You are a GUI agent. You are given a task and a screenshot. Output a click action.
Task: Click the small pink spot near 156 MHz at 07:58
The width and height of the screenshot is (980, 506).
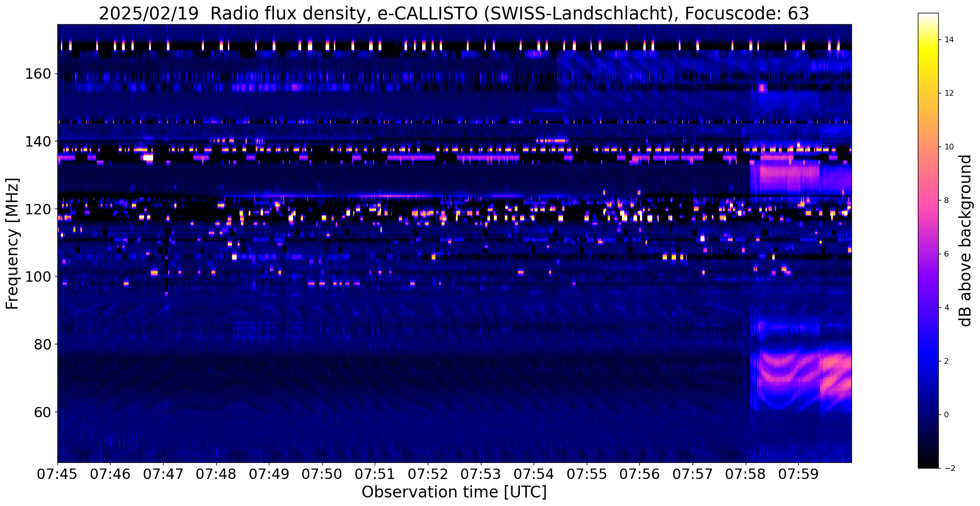(x=762, y=88)
